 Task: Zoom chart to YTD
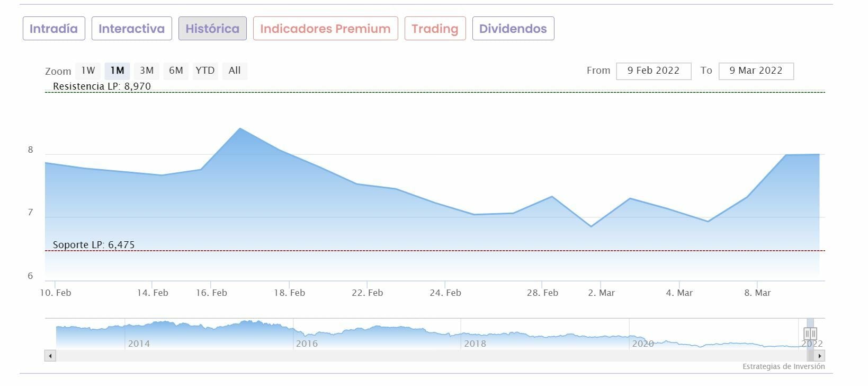pyautogui.click(x=205, y=71)
